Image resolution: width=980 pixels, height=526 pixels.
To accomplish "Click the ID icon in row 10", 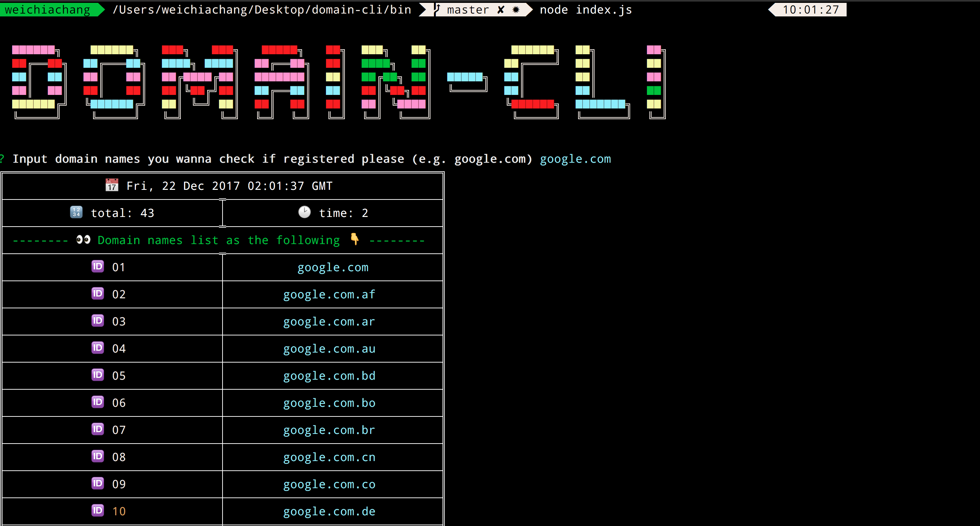I will click(x=98, y=510).
